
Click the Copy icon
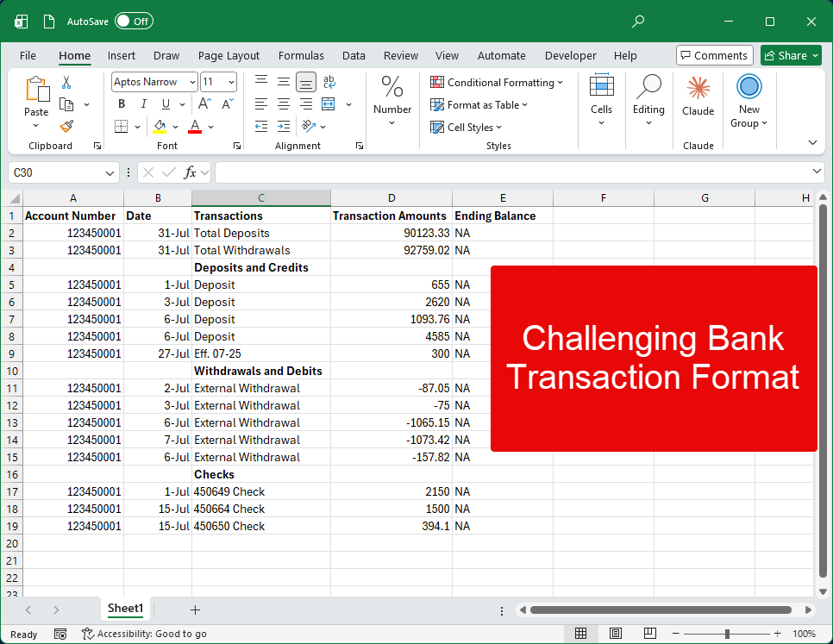[x=66, y=104]
